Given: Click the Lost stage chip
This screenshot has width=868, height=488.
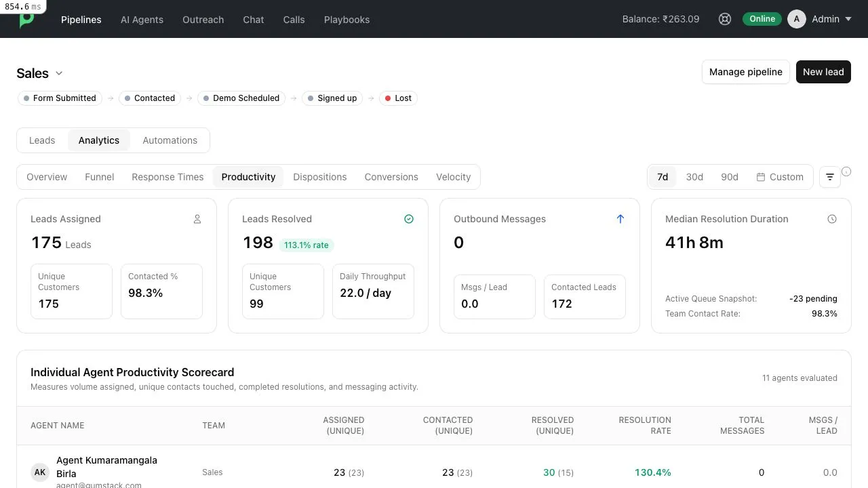Looking at the screenshot, I should 398,98.
